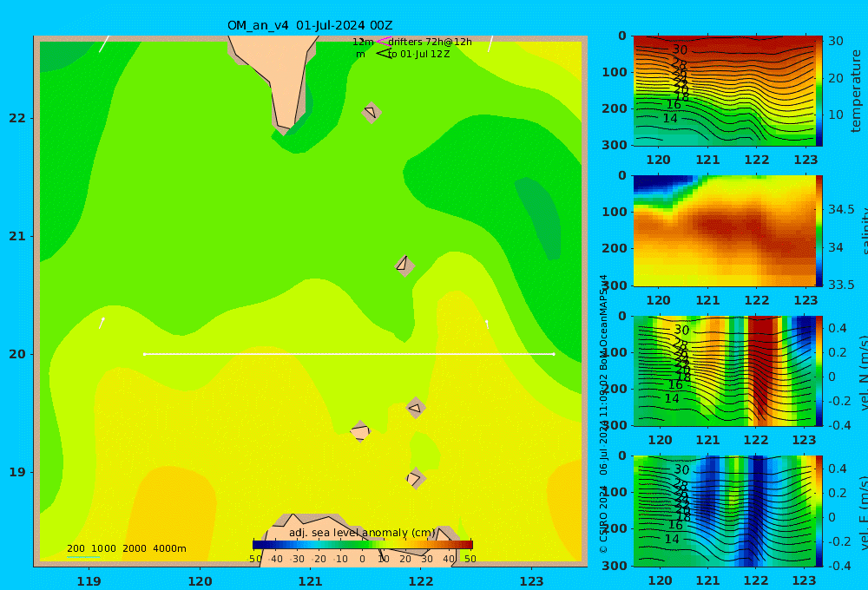Click the white transect line at 20N

pyautogui.click(x=349, y=354)
